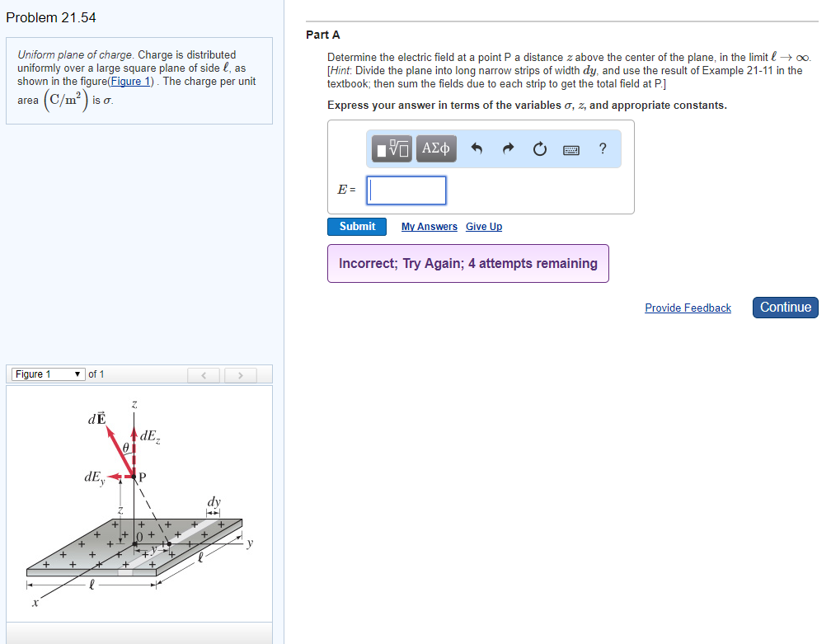Click the scrollbar below the figure panel
The width and height of the screenshot is (831, 644).
[x=138, y=633]
